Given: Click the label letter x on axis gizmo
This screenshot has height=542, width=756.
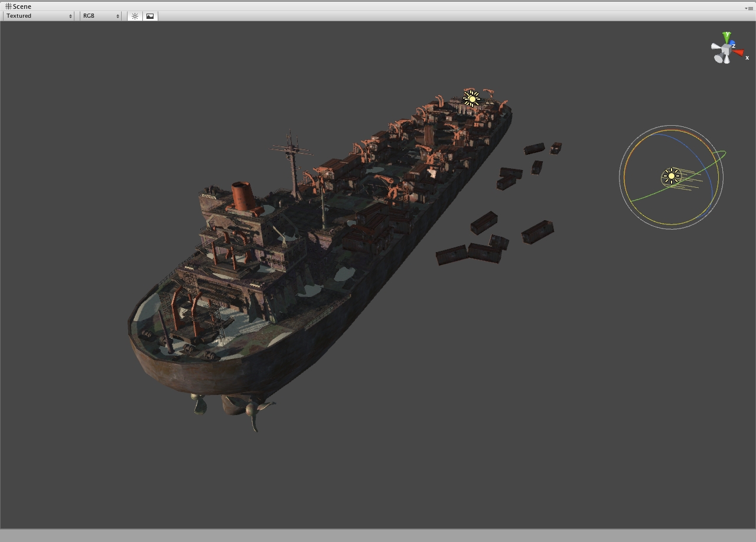Looking at the screenshot, I should [747, 58].
